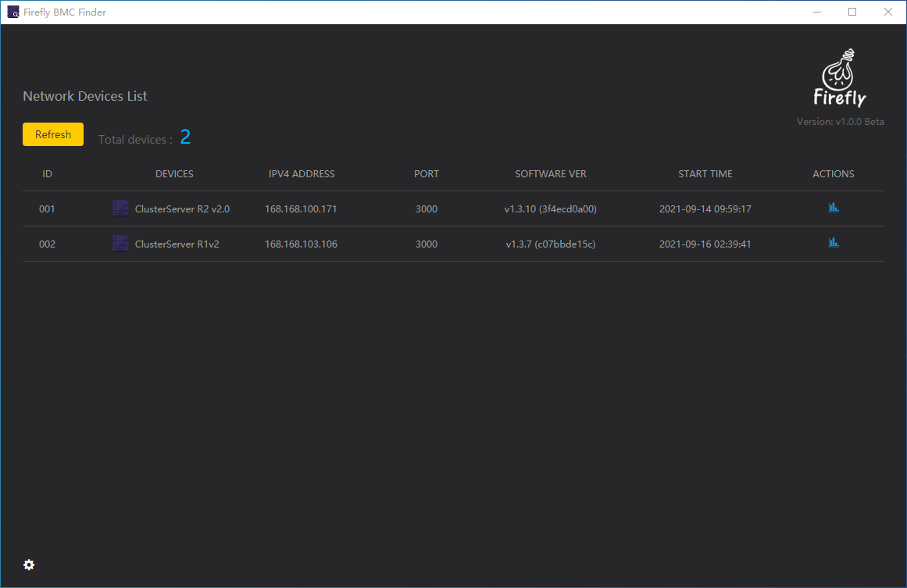Click start time 2021-09-16 02:39:41

coord(705,244)
